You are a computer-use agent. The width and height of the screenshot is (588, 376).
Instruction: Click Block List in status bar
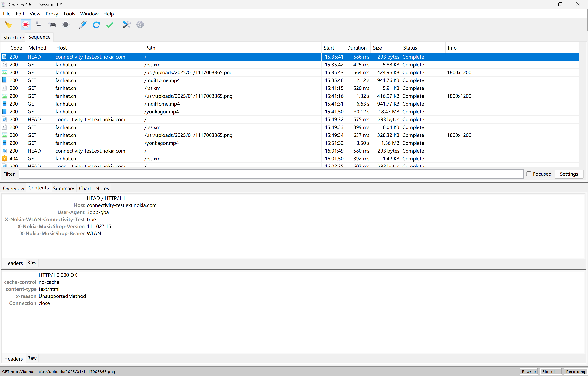(551, 372)
